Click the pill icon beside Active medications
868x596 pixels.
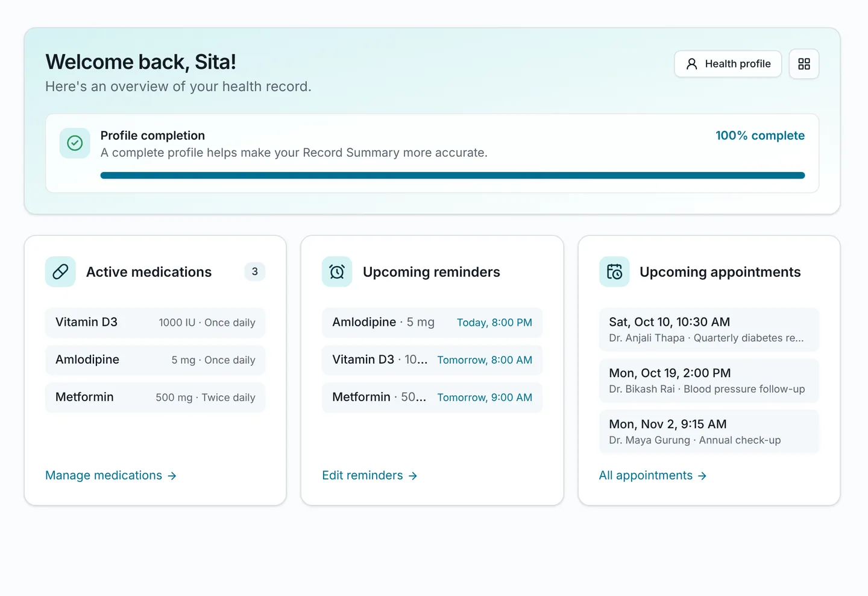pos(60,272)
